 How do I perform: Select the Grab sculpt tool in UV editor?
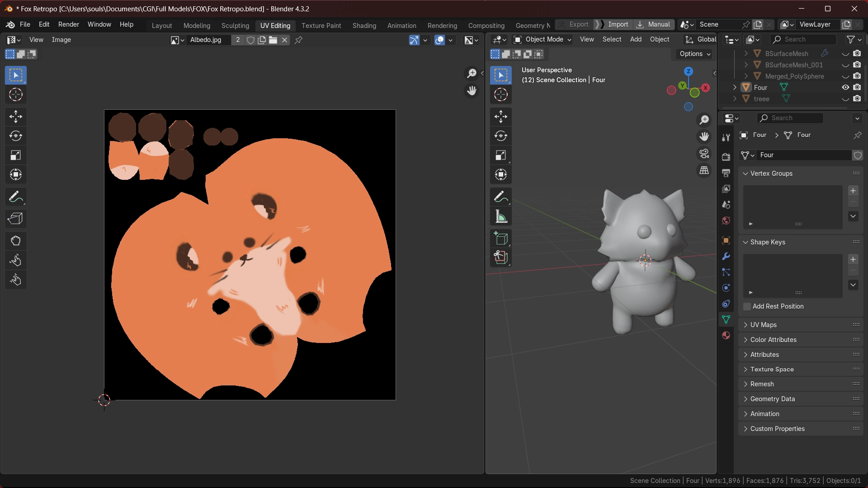15,241
